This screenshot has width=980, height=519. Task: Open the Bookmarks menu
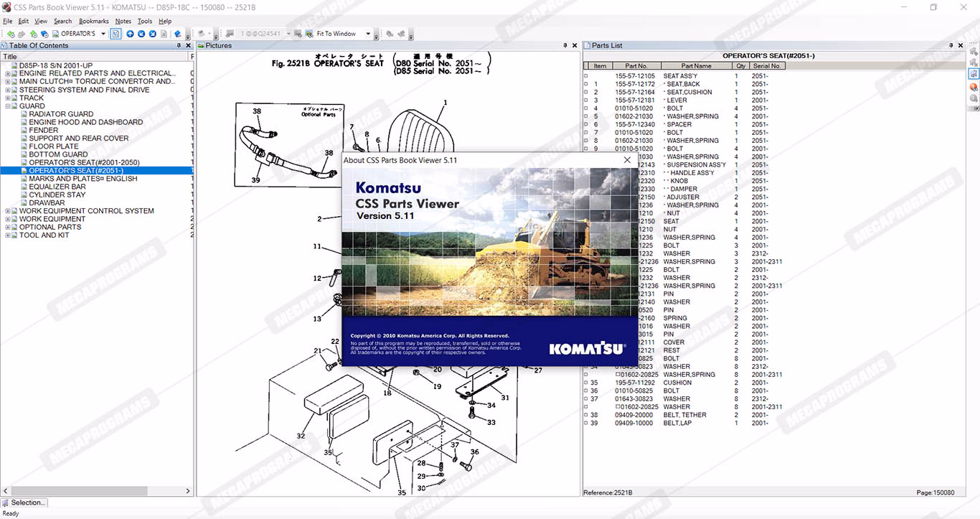93,22
